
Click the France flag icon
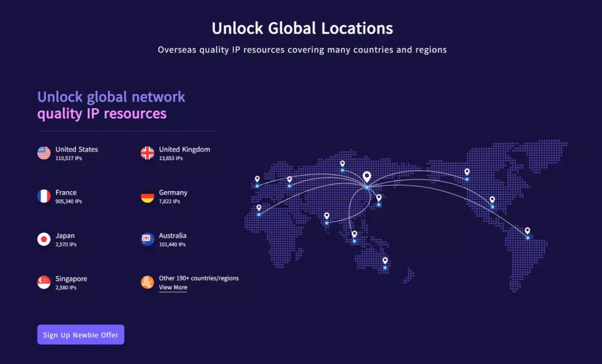point(44,196)
